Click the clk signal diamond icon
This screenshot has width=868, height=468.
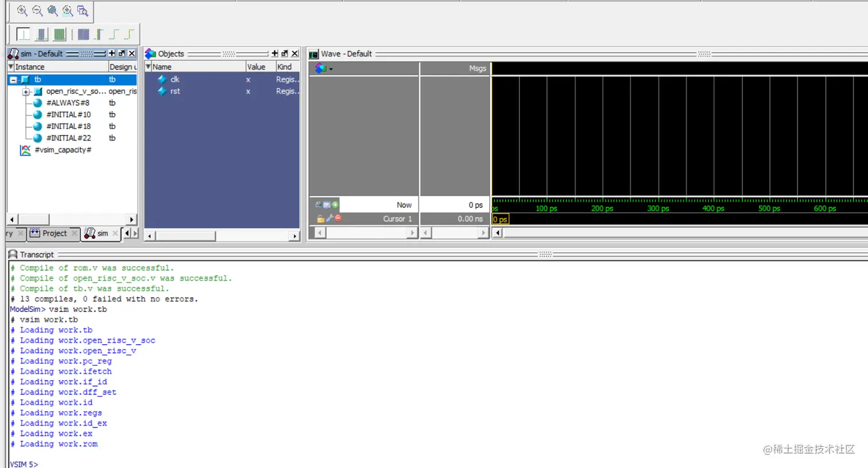click(x=162, y=79)
